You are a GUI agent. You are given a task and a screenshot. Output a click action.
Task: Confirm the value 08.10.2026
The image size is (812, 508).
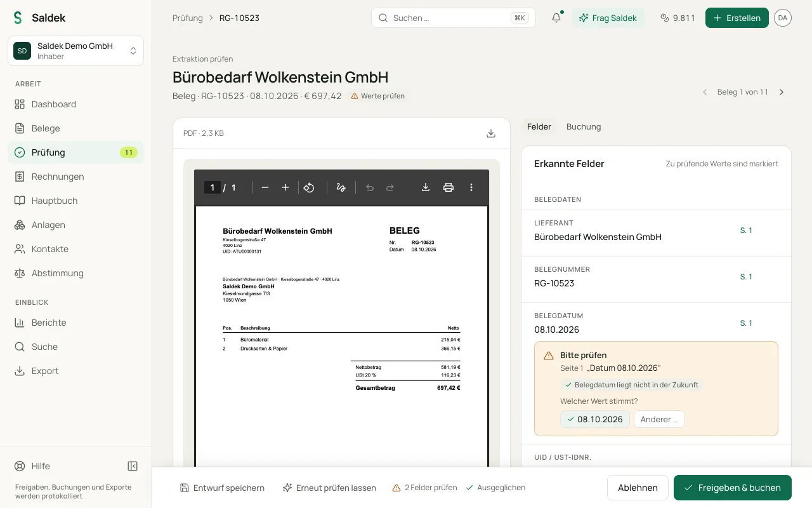[595, 419]
